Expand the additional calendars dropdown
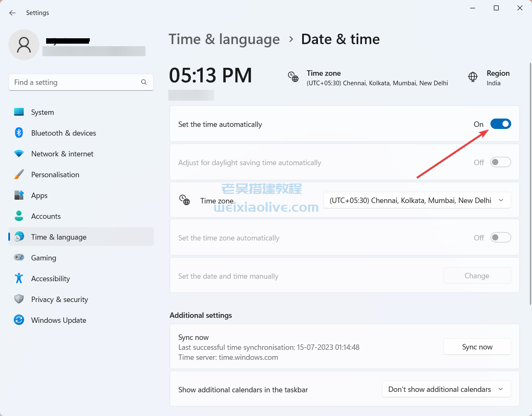The image size is (532, 416). (x=446, y=389)
